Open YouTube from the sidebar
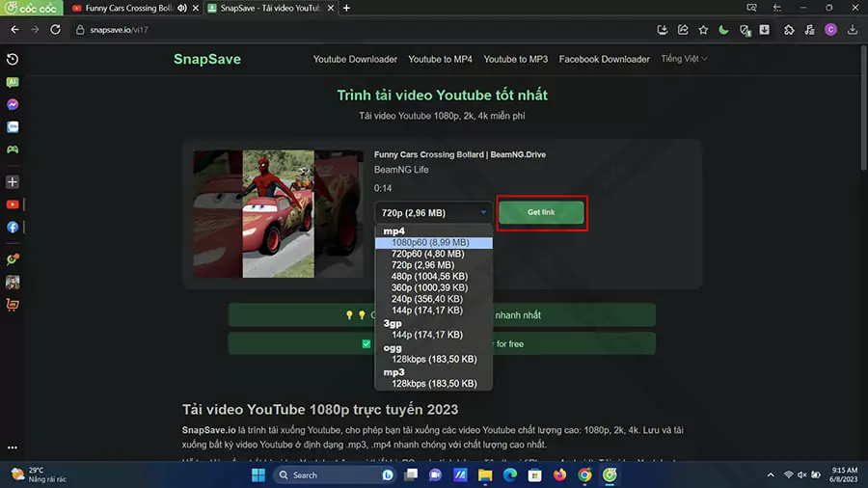The width and height of the screenshot is (868, 488). point(13,204)
